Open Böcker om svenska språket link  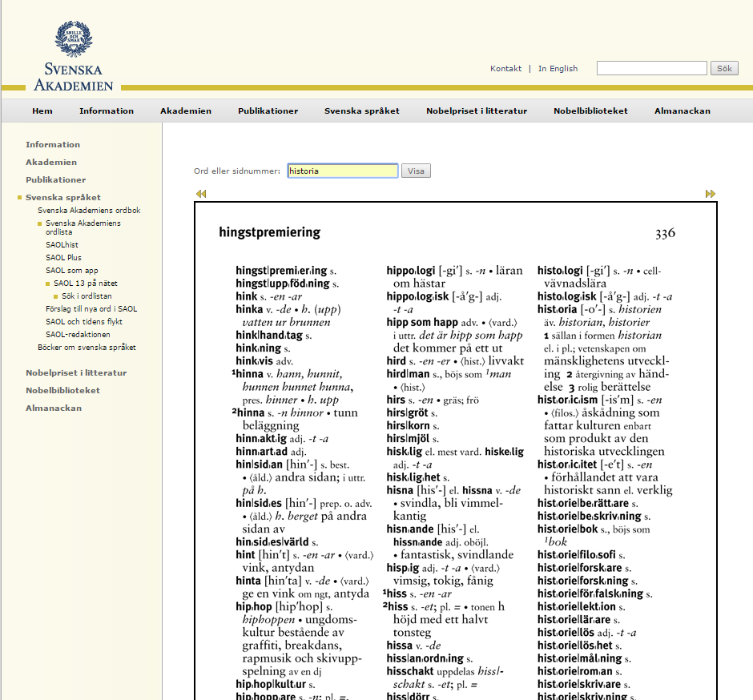(87, 347)
